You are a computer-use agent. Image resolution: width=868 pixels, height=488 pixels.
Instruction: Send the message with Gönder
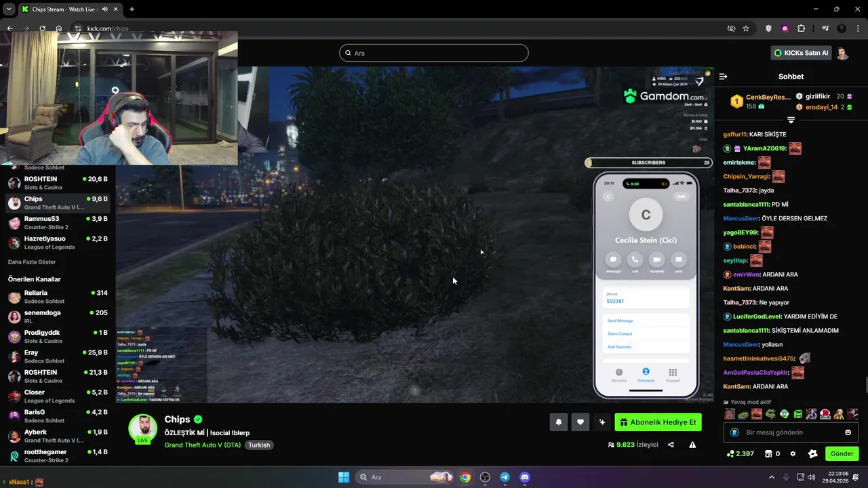coord(842,453)
